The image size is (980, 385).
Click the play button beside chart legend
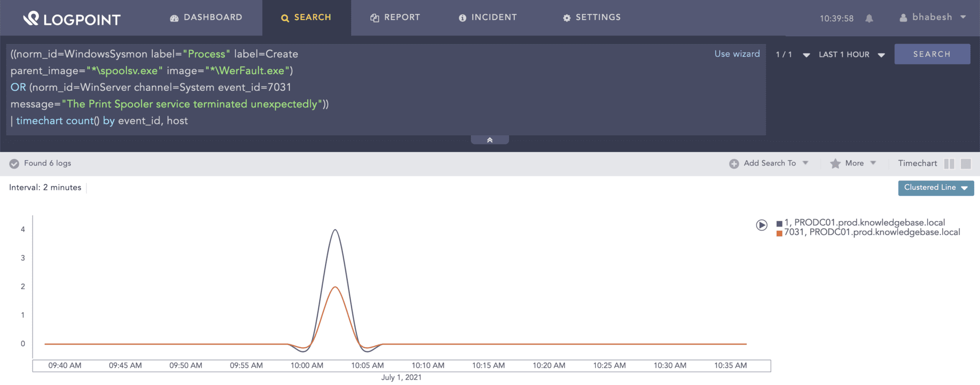tap(761, 225)
